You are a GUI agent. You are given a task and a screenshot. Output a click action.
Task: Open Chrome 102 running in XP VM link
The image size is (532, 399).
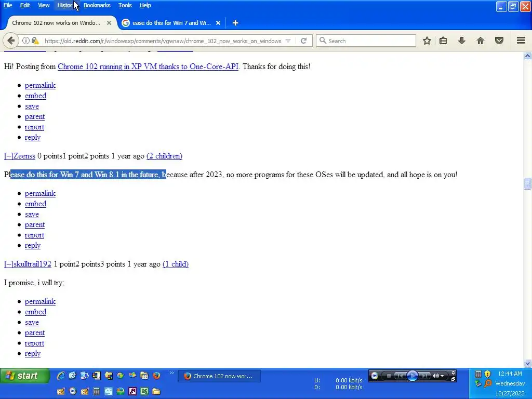(148, 66)
